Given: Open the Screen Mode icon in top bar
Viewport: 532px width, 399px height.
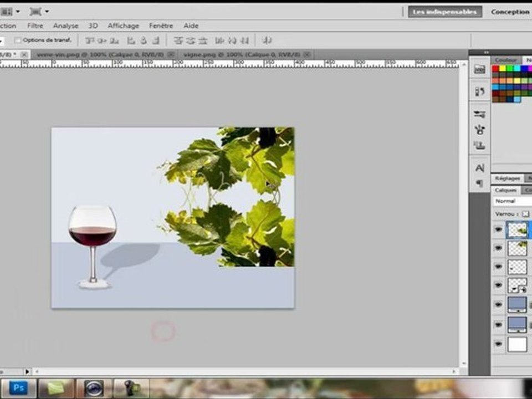Looking at the screenshot, I should click(35, 12).
